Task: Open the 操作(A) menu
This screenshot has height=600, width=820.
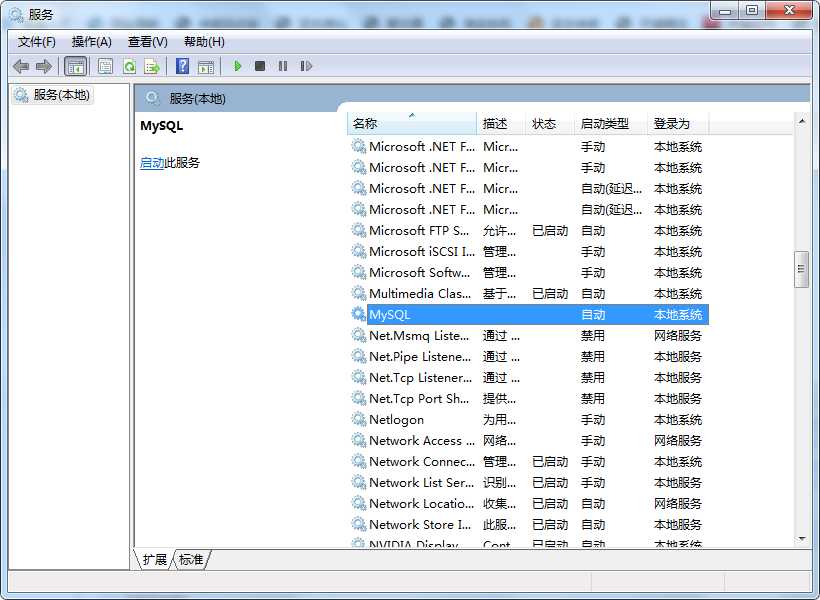Action: 92,42
